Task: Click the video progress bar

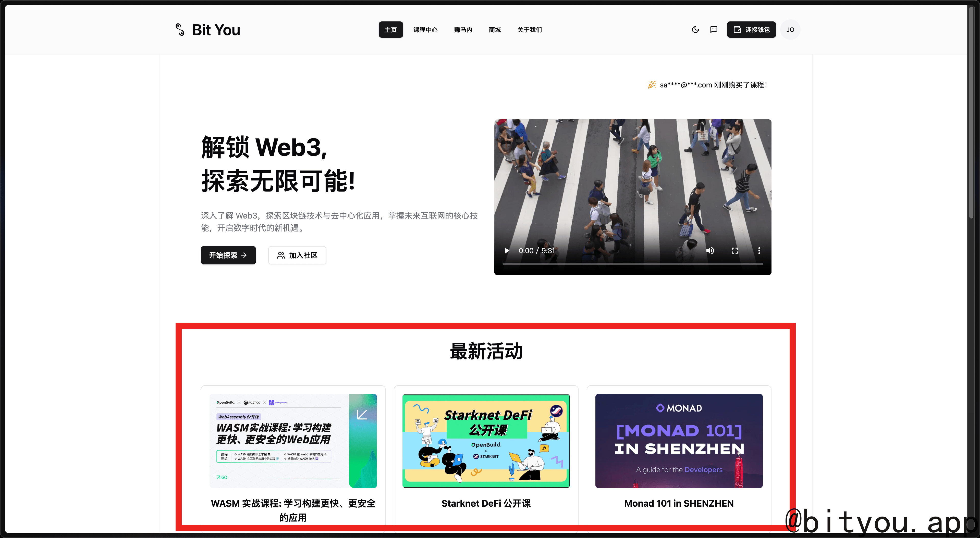Action: (632, 263)
